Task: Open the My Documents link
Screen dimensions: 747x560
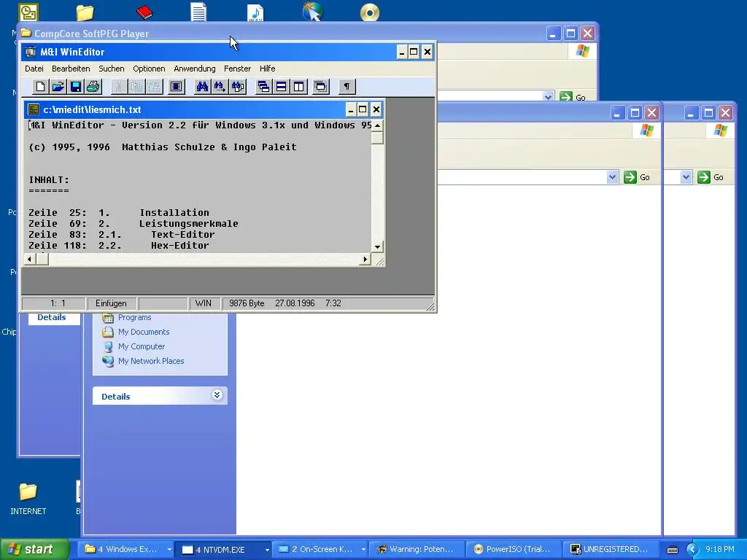Action: coord(144,332)
